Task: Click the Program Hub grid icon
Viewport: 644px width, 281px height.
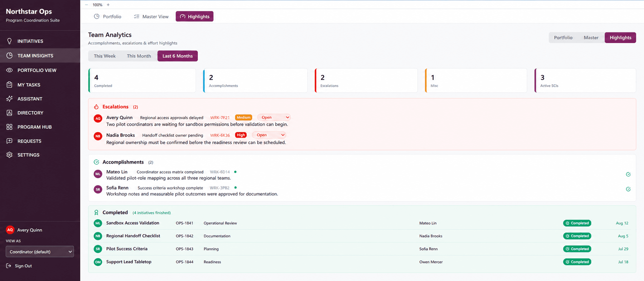Action: 10,127
